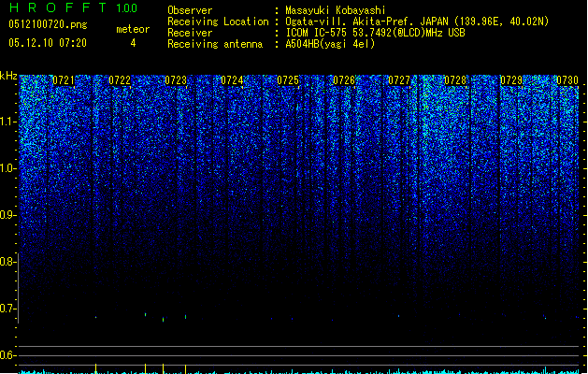Select antenna text A504HB(yagi 4el)
This screenshot has height=374, width=588.
[330, 44]
